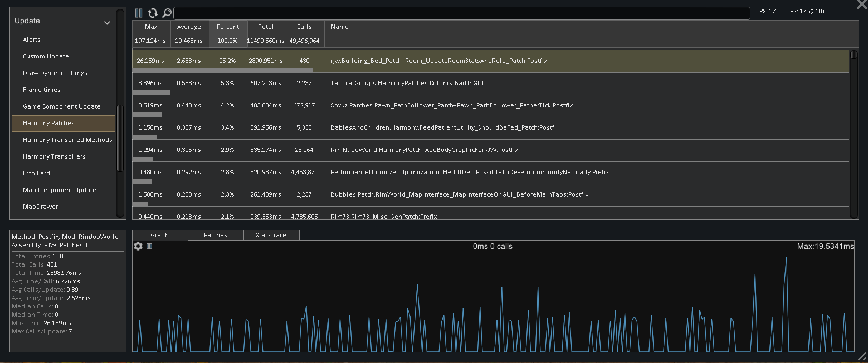Close the analyzer window with the X
Screen dimensions: 868x363
point(861,4)
